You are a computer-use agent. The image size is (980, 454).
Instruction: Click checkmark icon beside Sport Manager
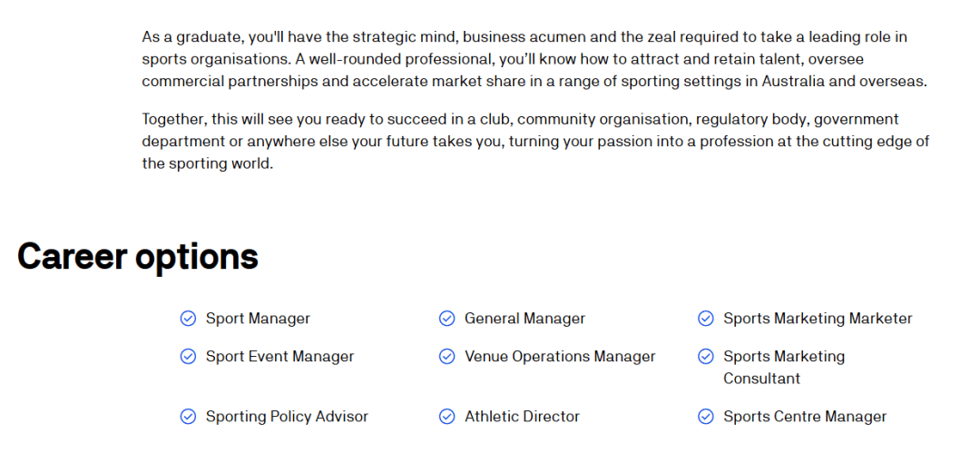tap(188, 319)
